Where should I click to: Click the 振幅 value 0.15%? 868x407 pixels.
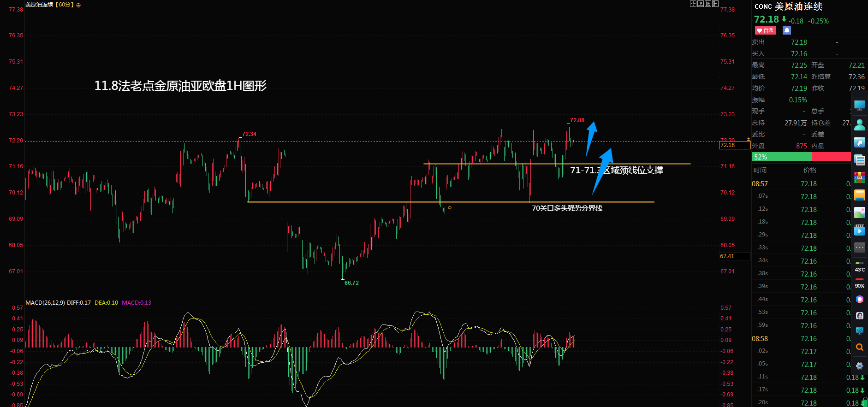pyautogui.click(x=798, y=100)
